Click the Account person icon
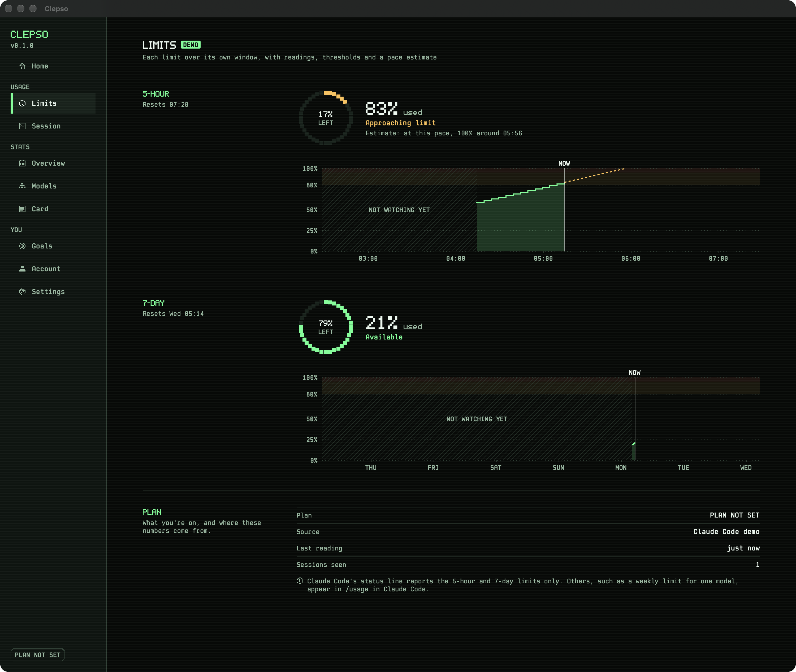This screenshot has width=796, height=672. (23, 269)
